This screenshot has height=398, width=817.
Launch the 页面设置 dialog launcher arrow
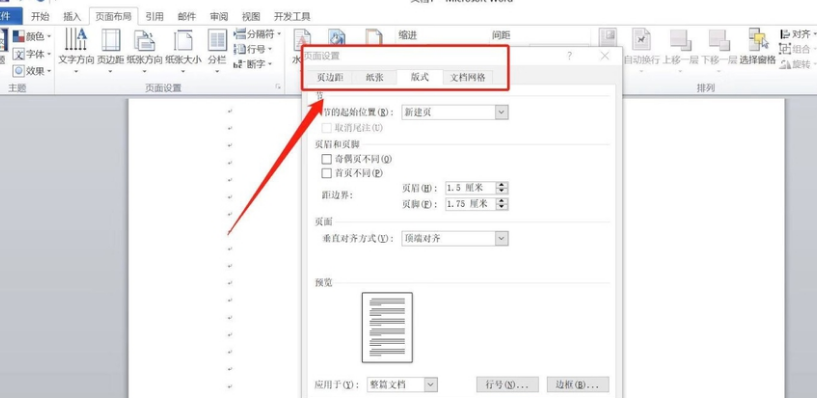click(x=278, y=88)
